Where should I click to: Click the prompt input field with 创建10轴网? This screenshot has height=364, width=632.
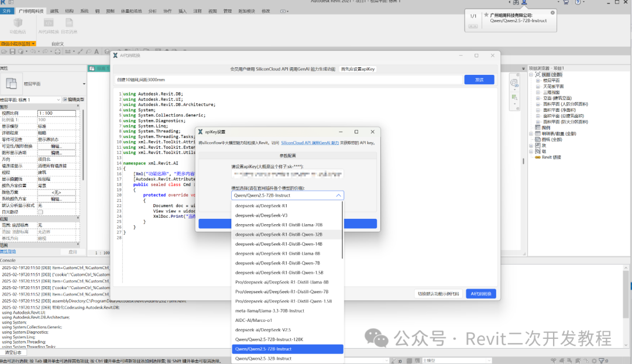tap(288, 80)
